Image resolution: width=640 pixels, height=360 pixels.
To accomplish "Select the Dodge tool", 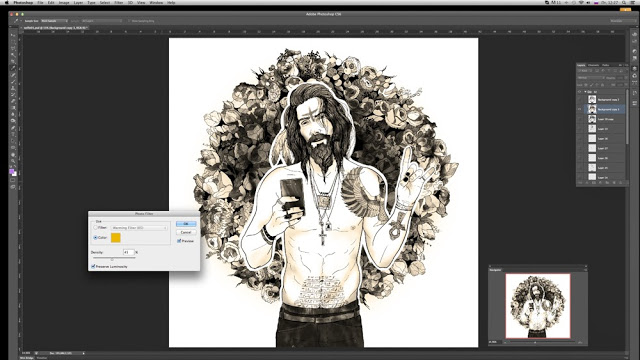I will [x=13, y=121].
